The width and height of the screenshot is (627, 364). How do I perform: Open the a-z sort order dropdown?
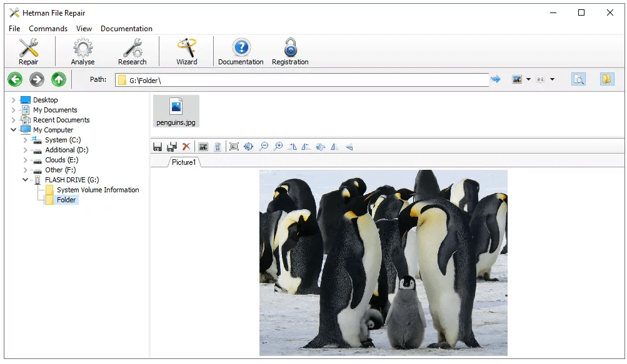552,79
